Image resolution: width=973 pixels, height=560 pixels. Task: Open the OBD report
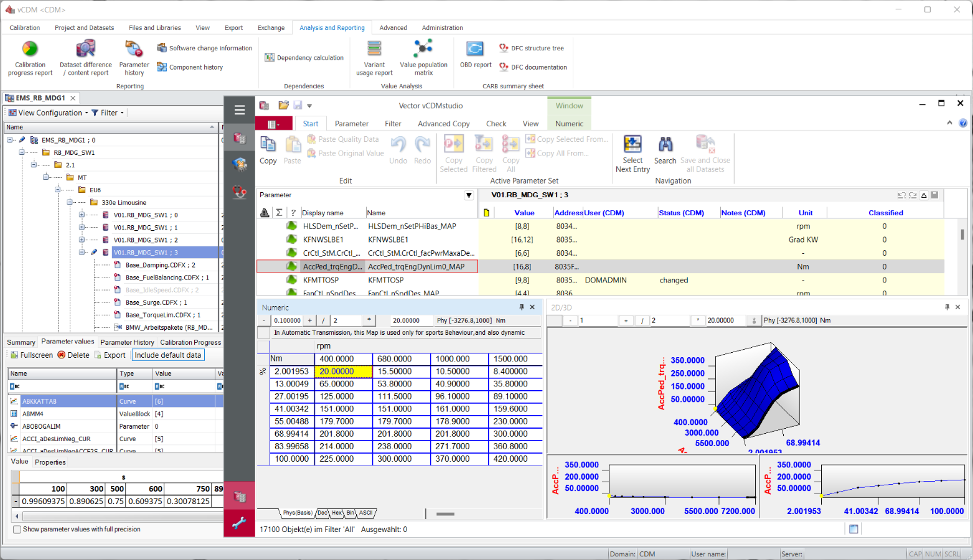click(x=476, y=54)
